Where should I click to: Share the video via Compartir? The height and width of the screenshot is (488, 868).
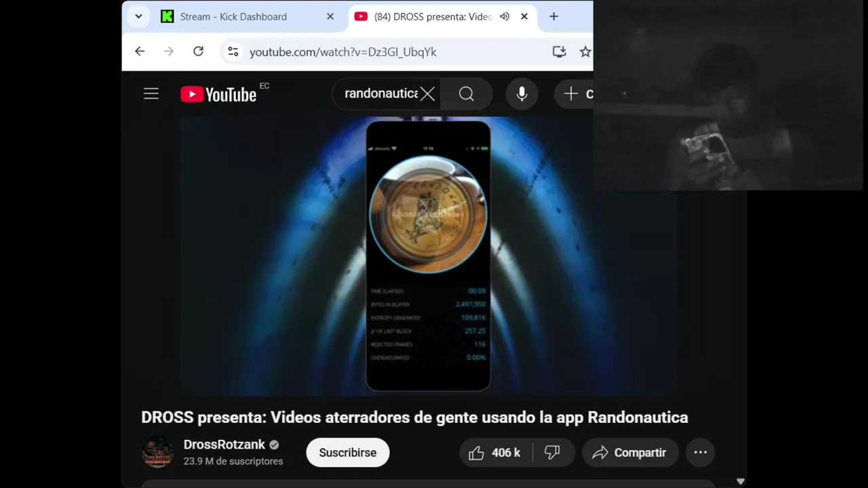[631, 453]
